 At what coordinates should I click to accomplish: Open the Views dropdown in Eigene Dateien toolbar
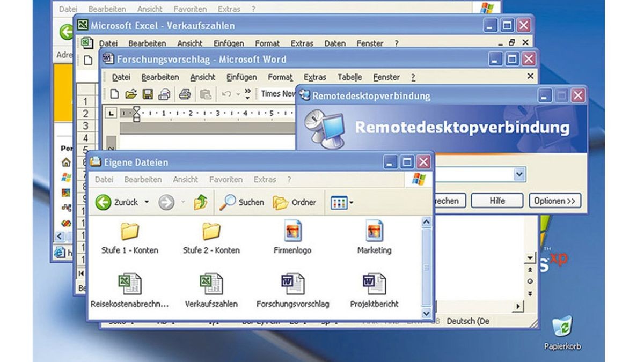pyautogui.click(x=352, y=202)
